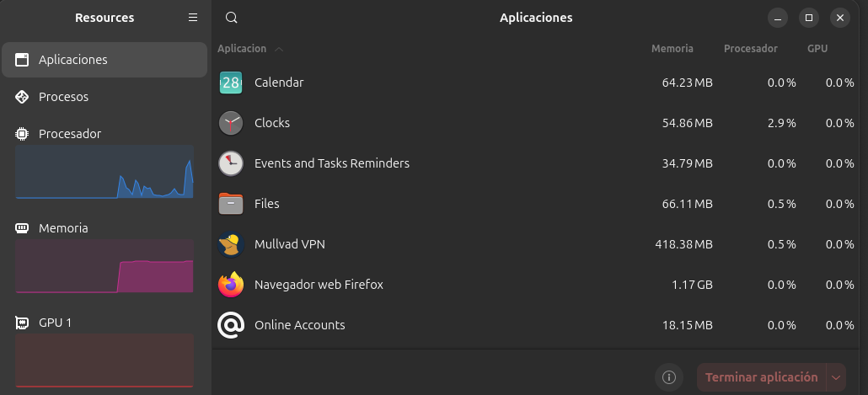This screenshot has width=868, height=395.
Task: Click the GPU 1 card icon
Action: click(22, 323)
